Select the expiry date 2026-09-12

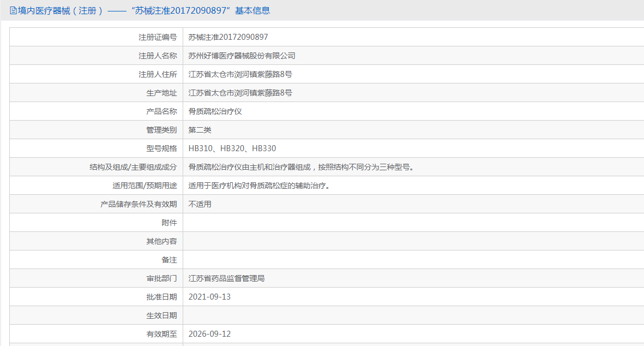[x=209, y=334]
